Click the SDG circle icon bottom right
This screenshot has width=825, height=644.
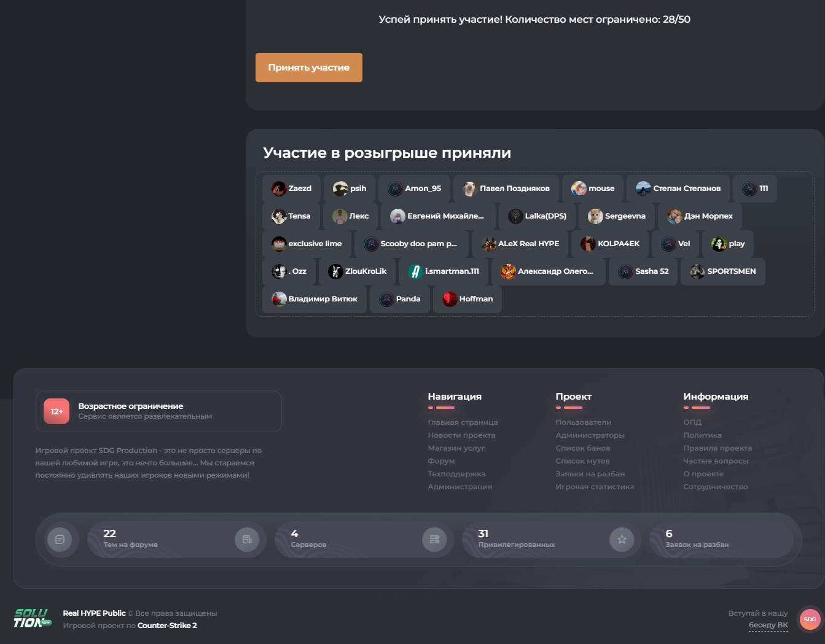point(810,619)
